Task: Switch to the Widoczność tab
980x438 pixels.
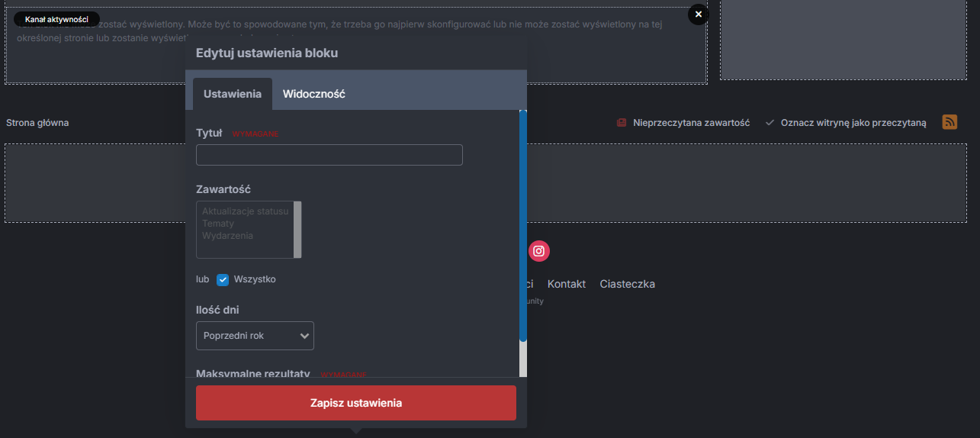Action: (x=313, y=94)
